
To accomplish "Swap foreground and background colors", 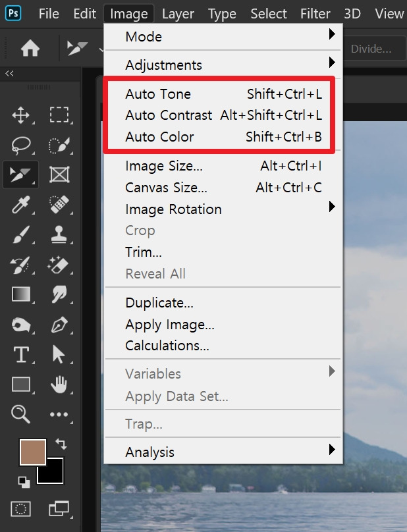I will [61, 444].
